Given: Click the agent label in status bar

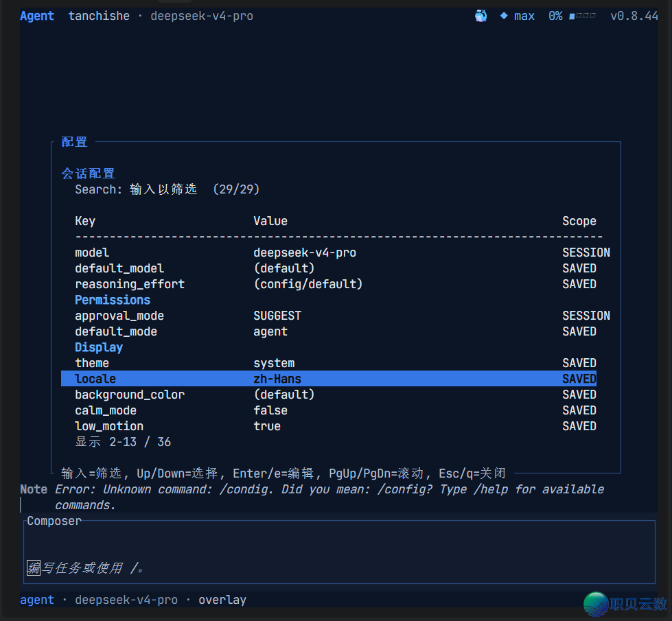Looking at the screenshot, I should pyautogui.click(x=37, y=600).
